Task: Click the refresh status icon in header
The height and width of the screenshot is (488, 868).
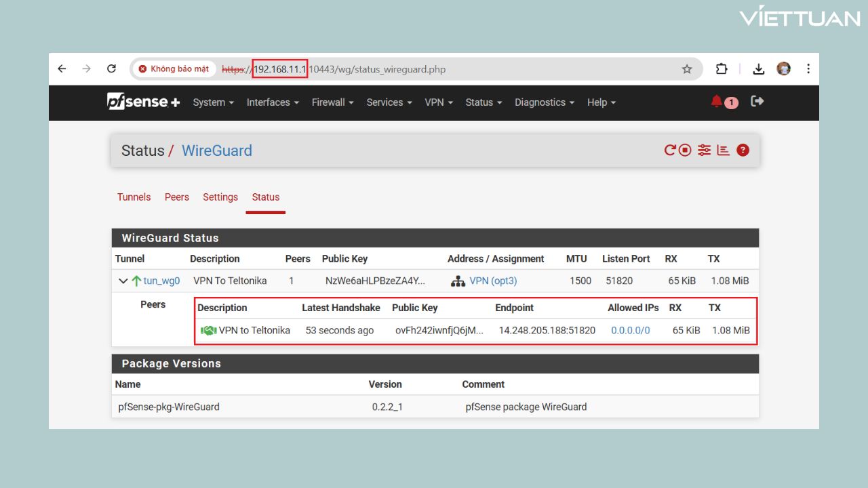Action: (669, 150)
